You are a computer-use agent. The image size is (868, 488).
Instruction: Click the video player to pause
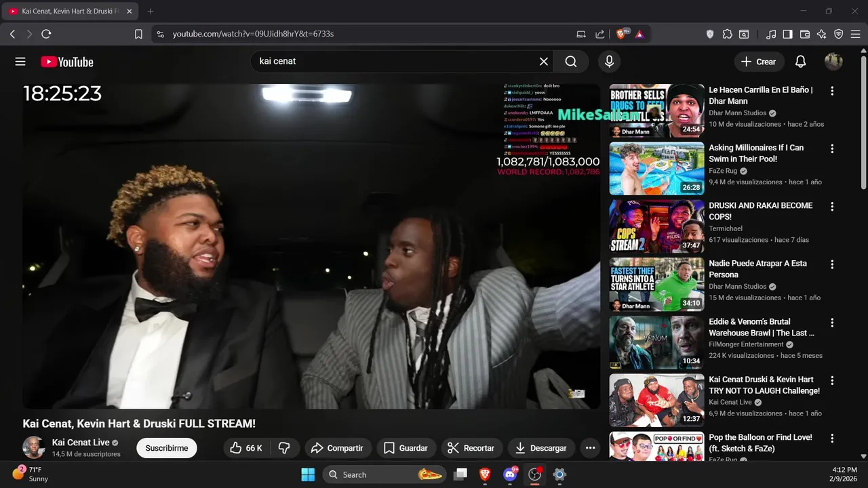pos(311,246)
